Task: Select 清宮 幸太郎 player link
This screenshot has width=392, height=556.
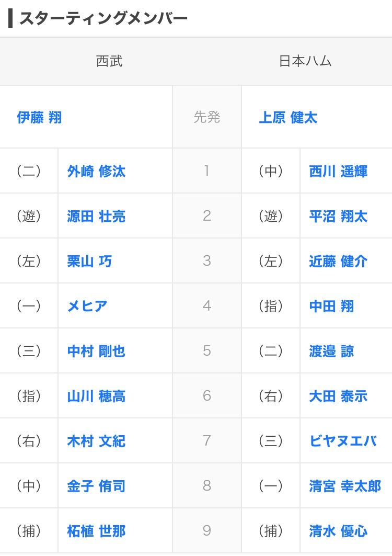Action: point(345,486)
